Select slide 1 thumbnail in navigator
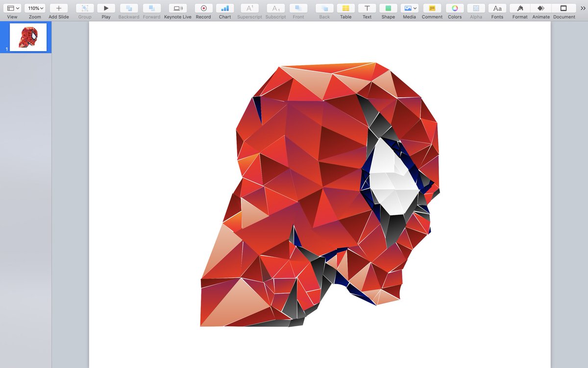The height and width of the screenshot is (368, 588). (x=28, y=37)
